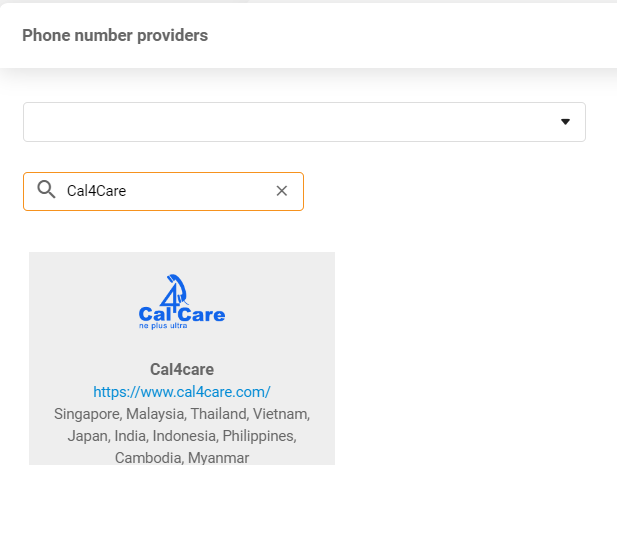Click the Japan, India, Indonesia, Philippines line
The image size is (617, 548).
tap(182, 435)
